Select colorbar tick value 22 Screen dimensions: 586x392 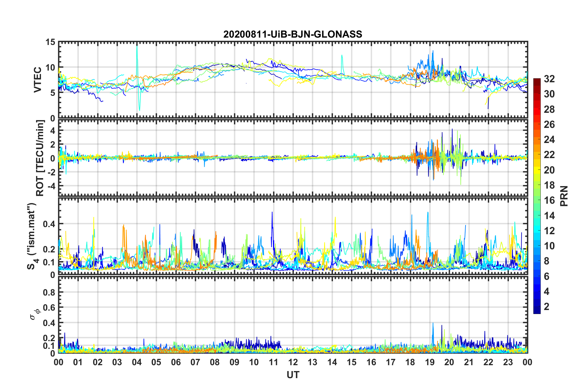(549, 155)
